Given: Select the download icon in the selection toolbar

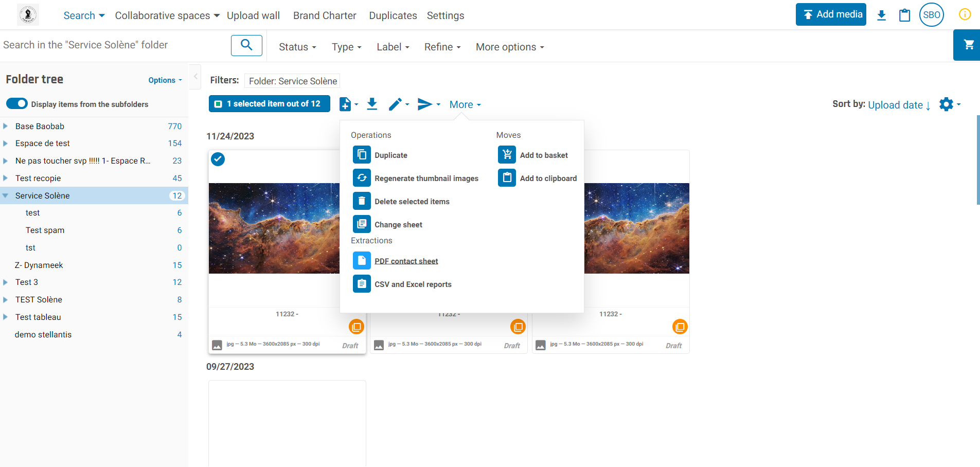Looking at the screenshot, I should 372,104.
